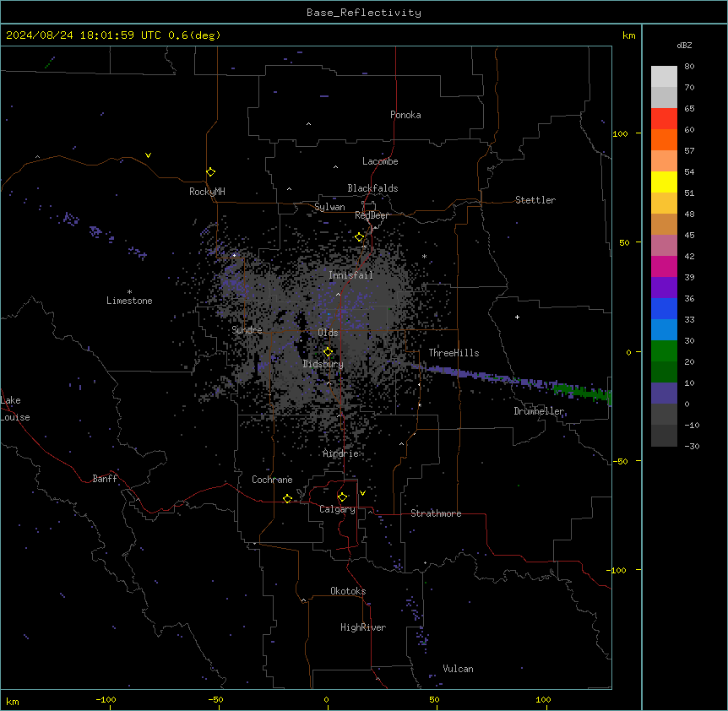Click the yellow station marker south of RedDeer
728x711 pixels.
[x=360, y=237]
